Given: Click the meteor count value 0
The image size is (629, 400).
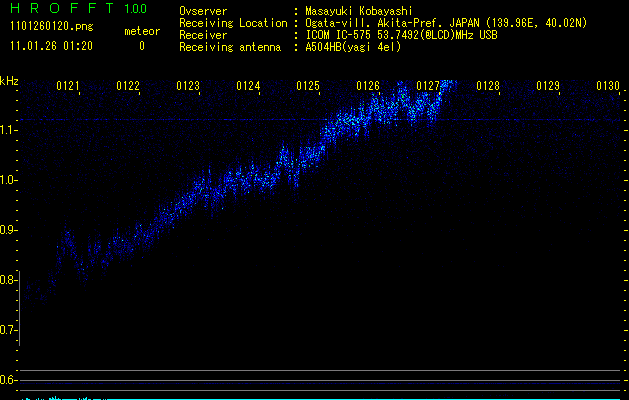Looking at the screenshot, I should pyautogui.click(x=142, y=46).
